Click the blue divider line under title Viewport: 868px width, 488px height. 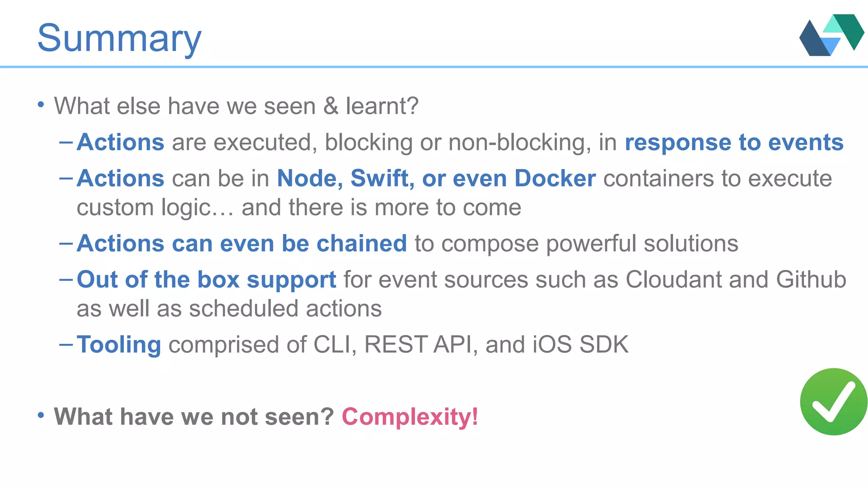[434, 67]
